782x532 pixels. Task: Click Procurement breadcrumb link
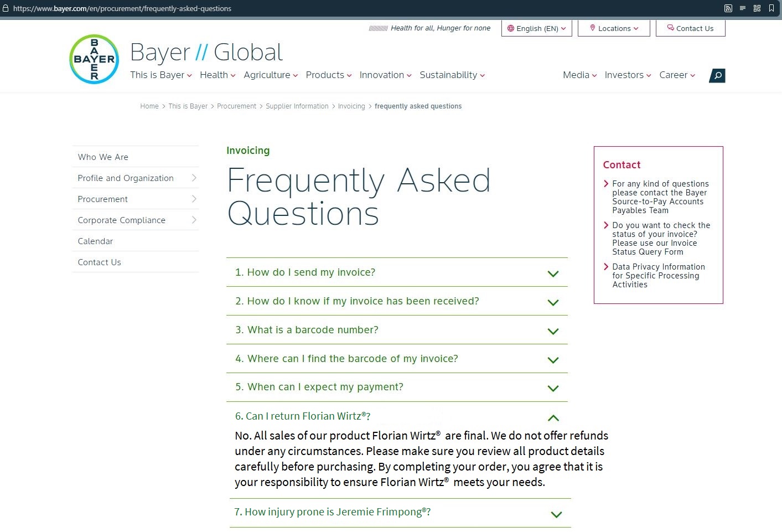click(236, 106)
